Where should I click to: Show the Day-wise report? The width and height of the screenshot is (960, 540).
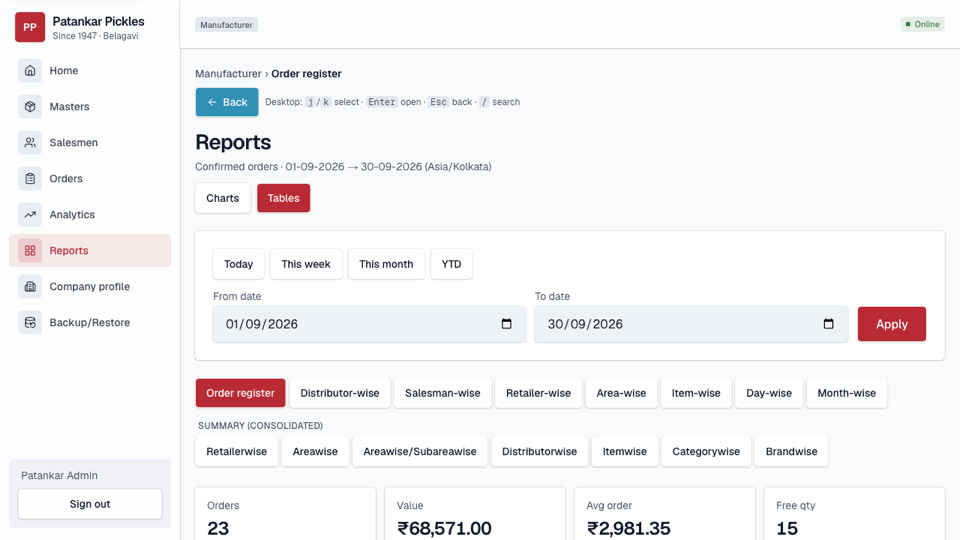coord(769,393)
